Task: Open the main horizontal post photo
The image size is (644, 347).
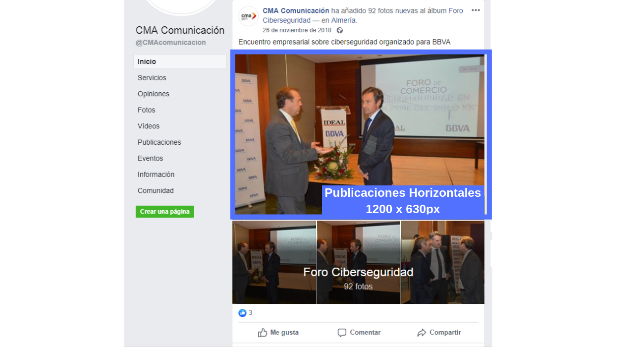Action: [361, 134]
